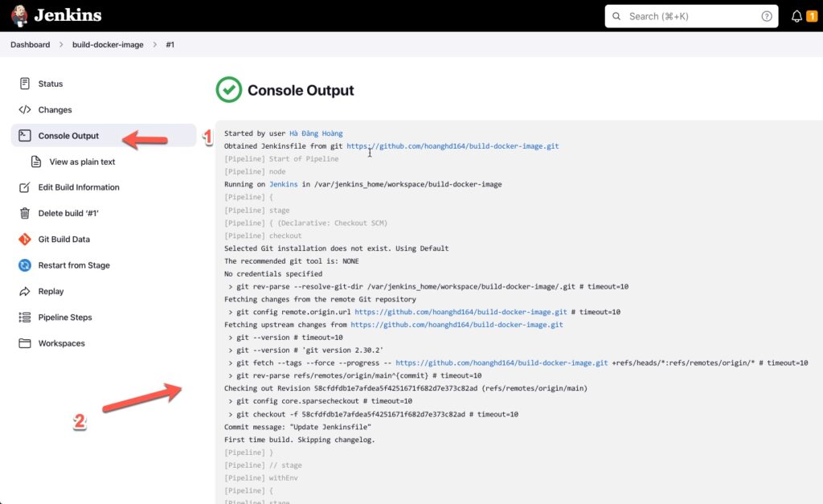Open the Changes menu item
The height and width of the screenshot is (504, 823).
(x=55, y=110)
